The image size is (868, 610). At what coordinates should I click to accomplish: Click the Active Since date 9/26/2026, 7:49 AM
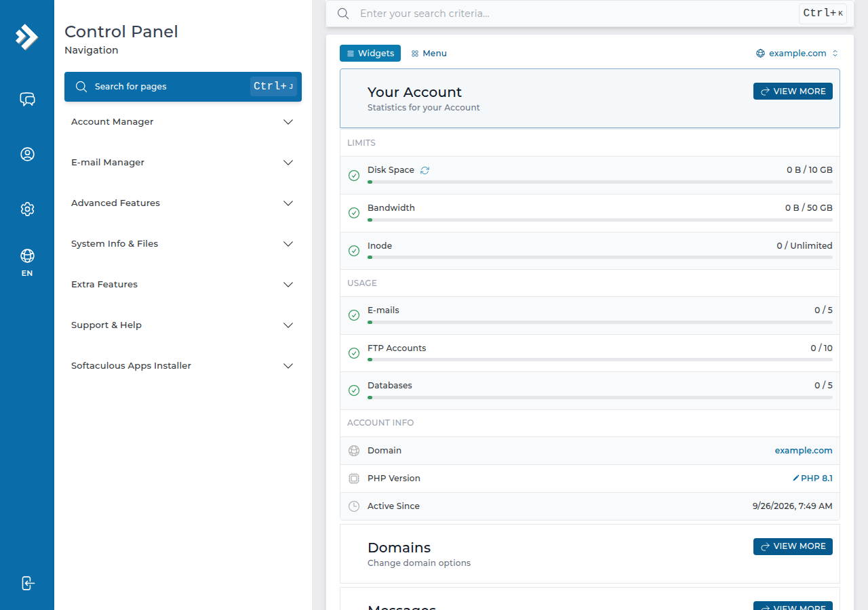[792, 506]
